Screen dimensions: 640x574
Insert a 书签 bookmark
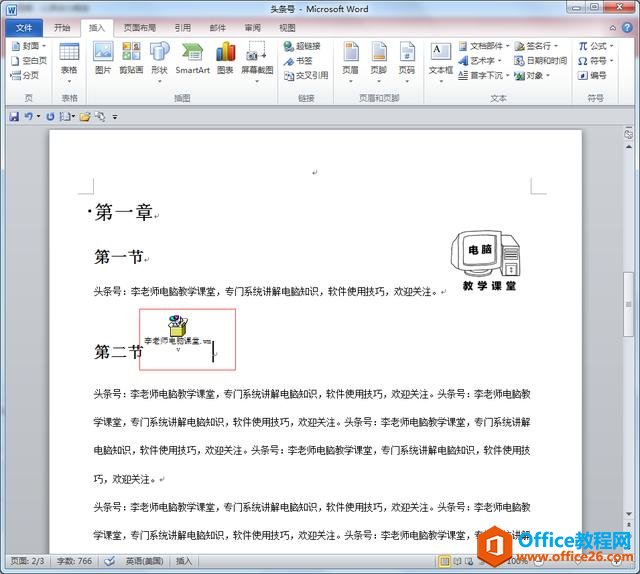pos(298,61)
